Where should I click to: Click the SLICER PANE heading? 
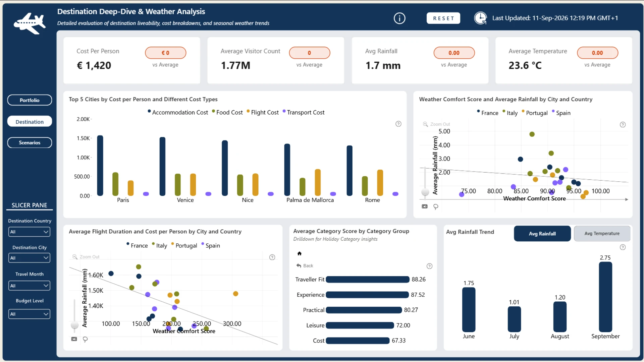pyautogui.click(x=30, y=205)
